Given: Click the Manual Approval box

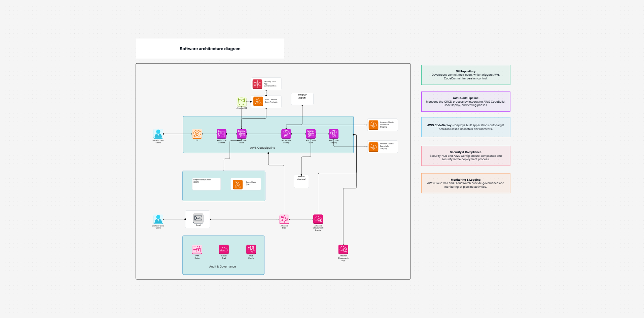Looking at the screenshot, I should coord(301,181).
